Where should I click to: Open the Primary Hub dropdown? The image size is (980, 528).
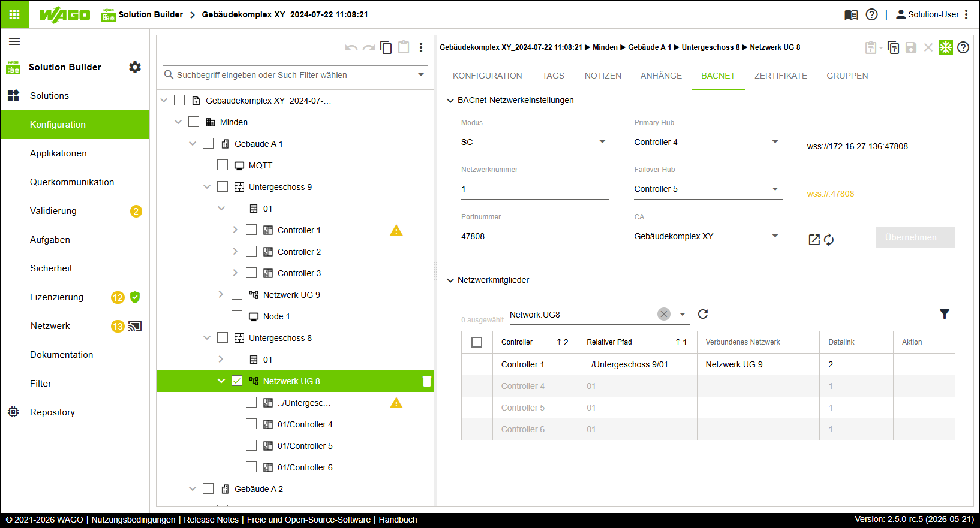click(x=708, y=142)
